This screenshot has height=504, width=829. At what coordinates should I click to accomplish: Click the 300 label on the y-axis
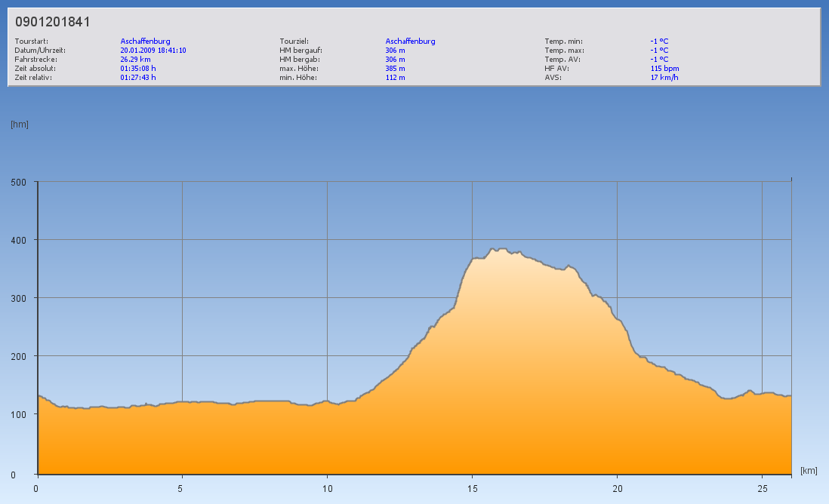point(18,298)
